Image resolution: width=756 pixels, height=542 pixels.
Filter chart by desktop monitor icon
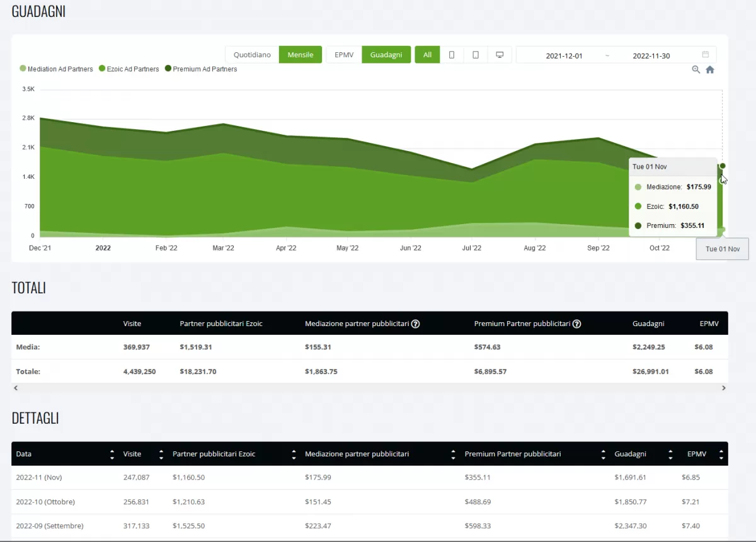pyautogui.click(x=500, y=55)
